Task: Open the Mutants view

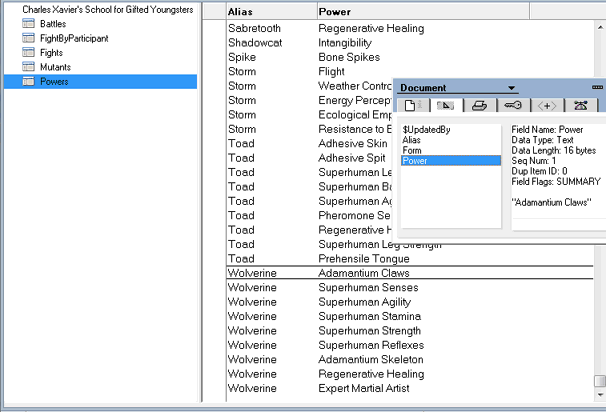Action: point(55,67)
